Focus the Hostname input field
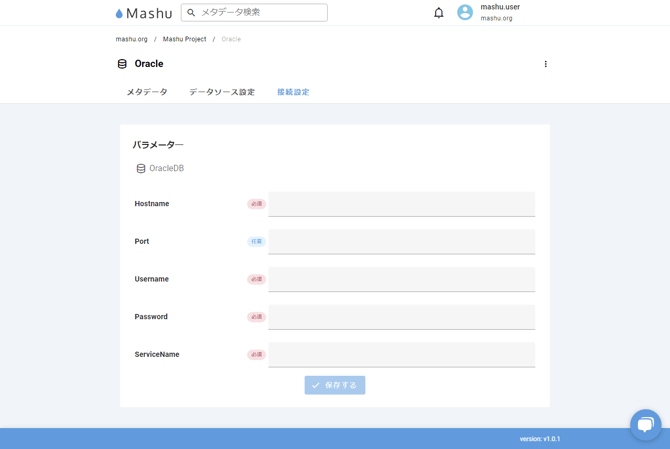Image resolution: width=670 pixels, height=449 pixels. tap(401, 204)
